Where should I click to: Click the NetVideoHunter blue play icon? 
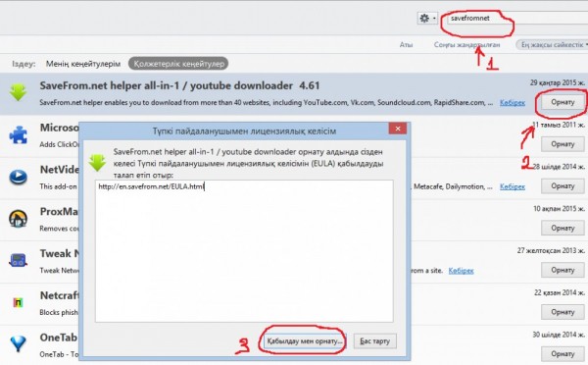pos(18,177)
